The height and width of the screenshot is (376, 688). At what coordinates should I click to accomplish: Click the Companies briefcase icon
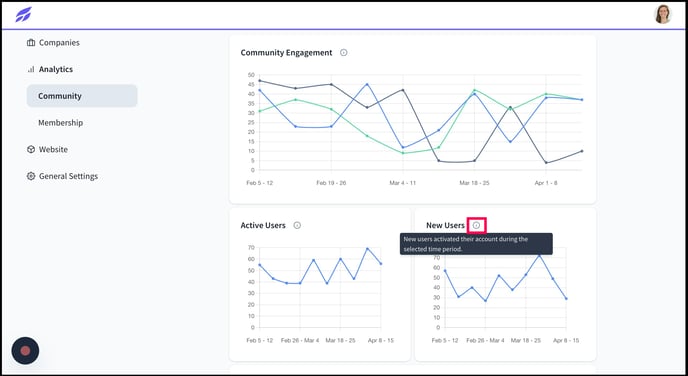(x=31, y=43)
